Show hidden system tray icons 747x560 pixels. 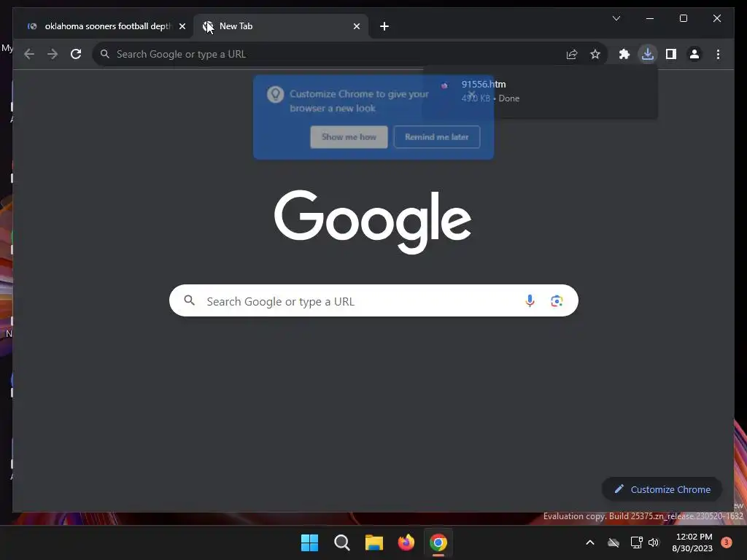coord(589,542)
